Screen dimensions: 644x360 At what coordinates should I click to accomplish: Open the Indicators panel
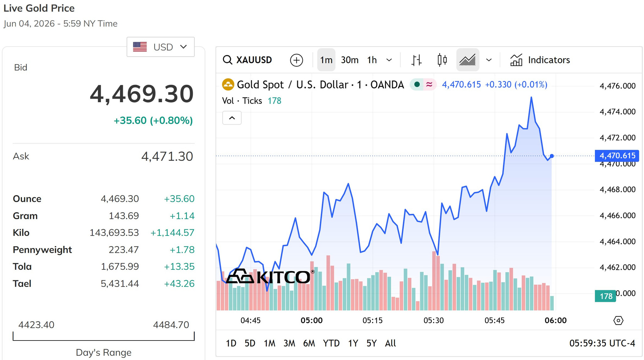coord(540,60)
